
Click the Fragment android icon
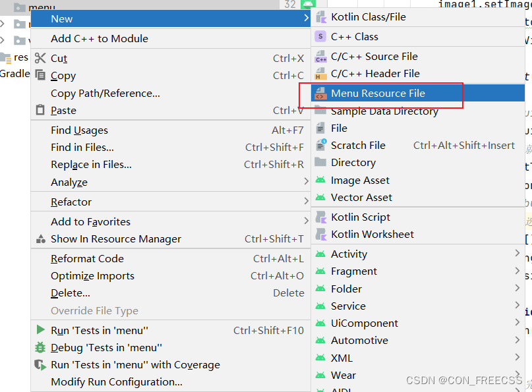320,271
